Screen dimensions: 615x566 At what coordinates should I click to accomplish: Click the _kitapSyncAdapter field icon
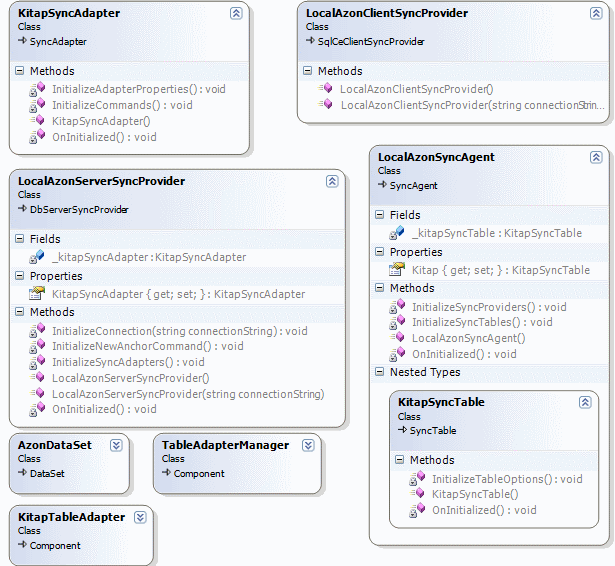click(x=37, y=257)
